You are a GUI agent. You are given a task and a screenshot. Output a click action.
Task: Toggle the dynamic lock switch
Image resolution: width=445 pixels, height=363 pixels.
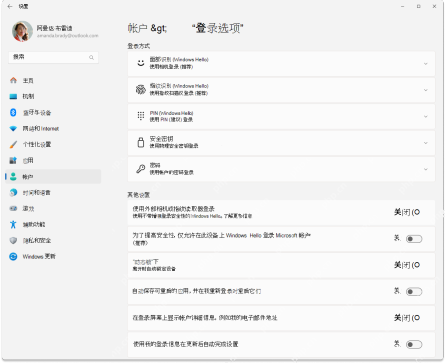407,265
